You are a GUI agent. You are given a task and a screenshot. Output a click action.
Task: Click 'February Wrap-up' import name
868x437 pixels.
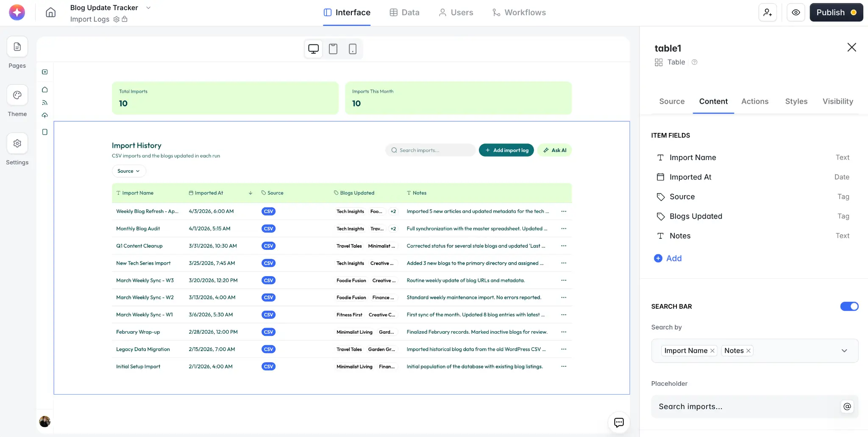(x=138, y=332)
